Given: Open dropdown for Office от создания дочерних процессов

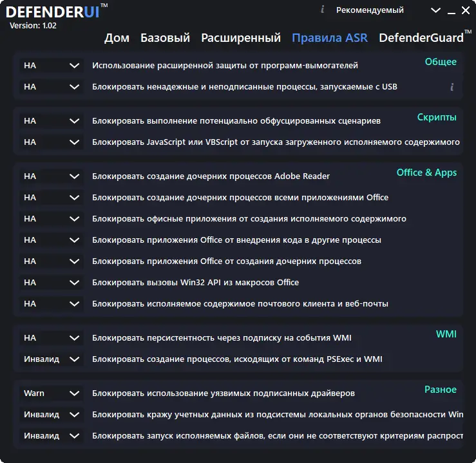Looking at the screenshot, I should [52, 261].
